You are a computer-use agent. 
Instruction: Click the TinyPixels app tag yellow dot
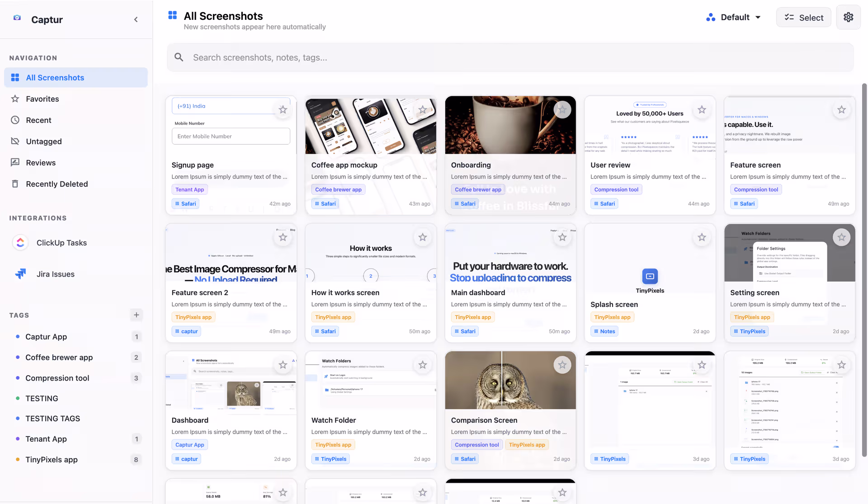[18, 459]
